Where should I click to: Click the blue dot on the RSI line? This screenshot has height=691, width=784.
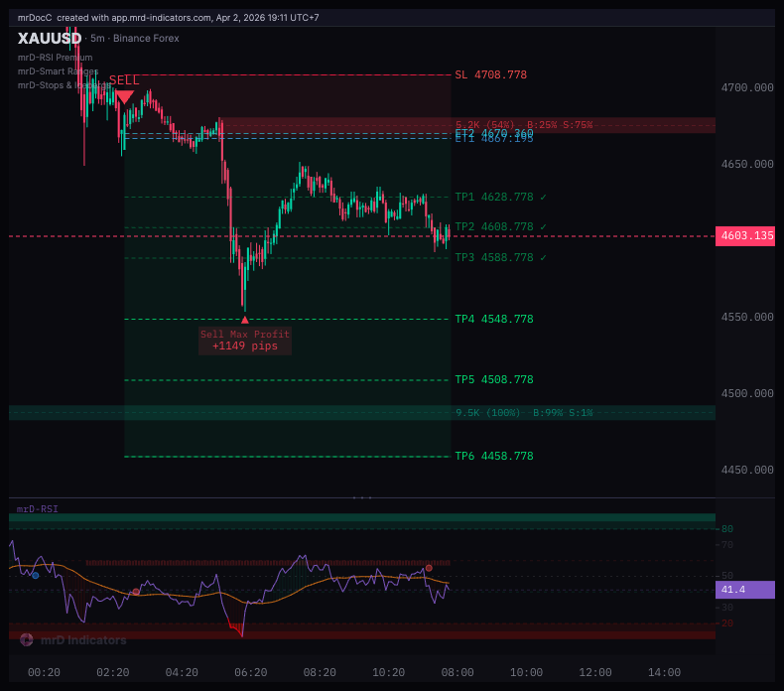(36, 576)
